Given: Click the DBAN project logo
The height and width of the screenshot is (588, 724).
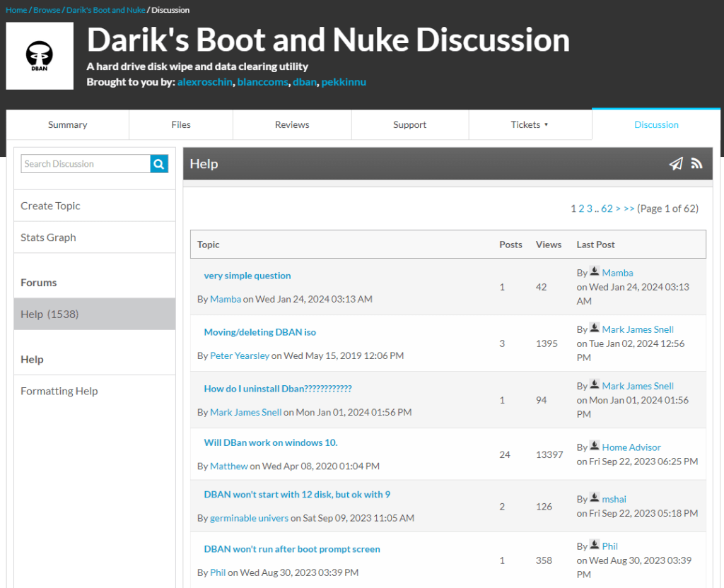Looking at the screenshot, I should (x=40, y=56).
